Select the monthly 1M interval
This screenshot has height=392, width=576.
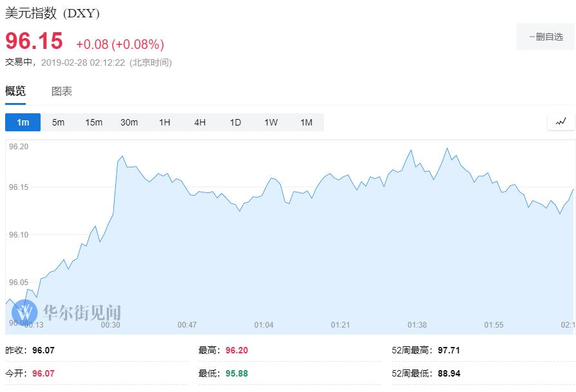pyautogui.click(x=306, y=122)
